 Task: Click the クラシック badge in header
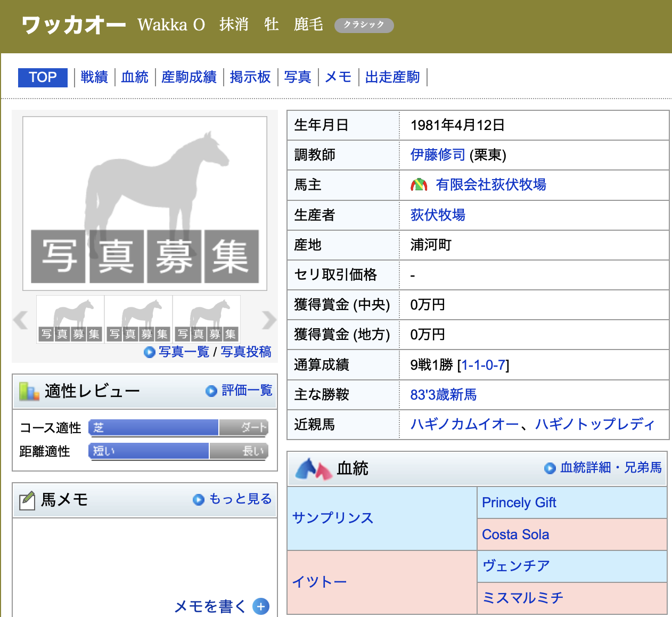pos(364,25)
